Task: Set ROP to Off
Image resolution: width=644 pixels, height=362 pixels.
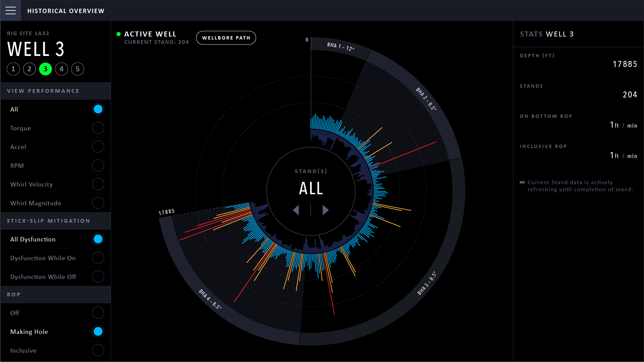Action: (x=98, y=313)
